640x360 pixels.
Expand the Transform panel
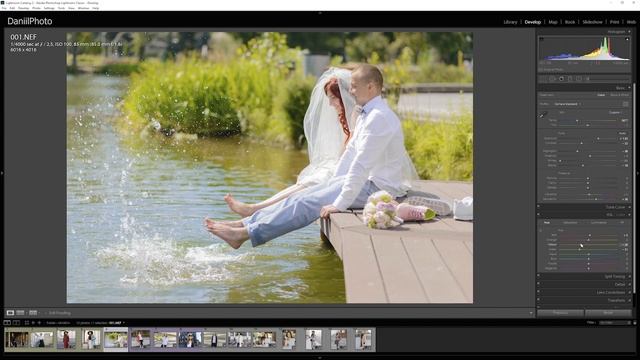pyautogui.click(x=629, y=300)
